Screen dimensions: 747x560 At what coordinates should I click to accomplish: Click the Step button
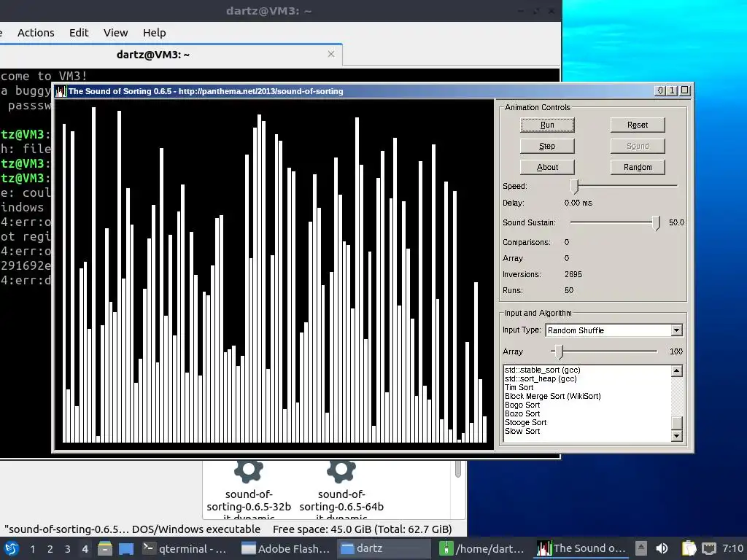pyautogui.click(x=547, y=146)
